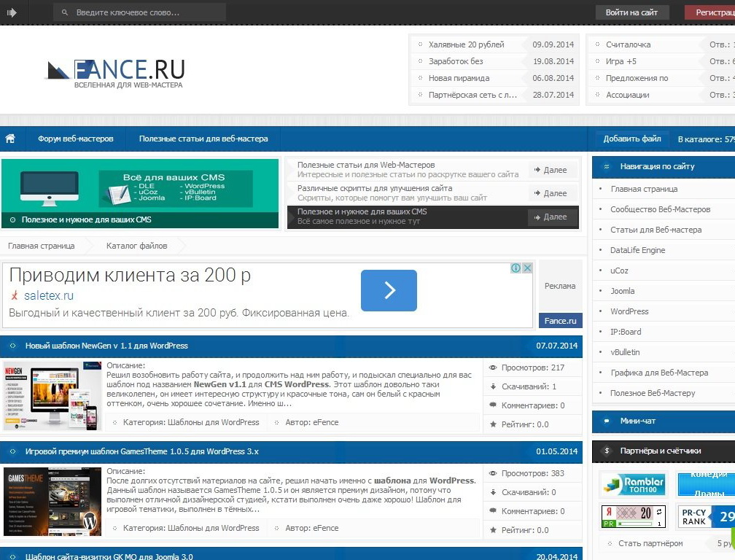Open the 'Игра +5' forum topic
Viewport: 735px width, 560px height.
(x=621, y=61)
